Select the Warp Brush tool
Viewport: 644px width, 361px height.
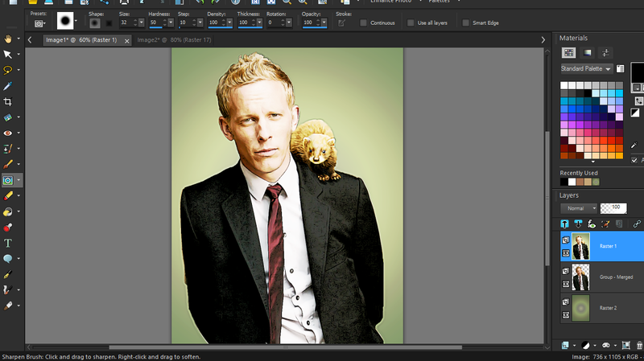click(x=8, y=290)
